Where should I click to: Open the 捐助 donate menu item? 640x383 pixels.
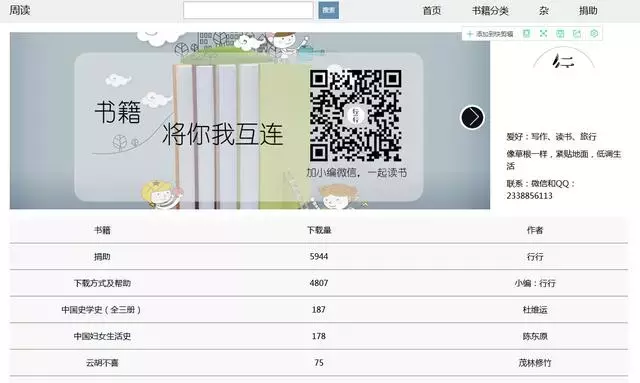[588, 11]
